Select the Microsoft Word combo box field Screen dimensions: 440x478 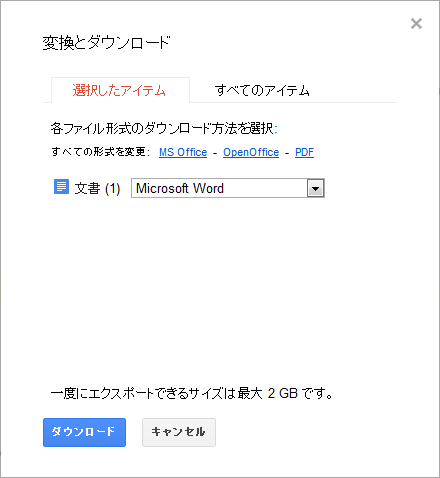(x=228, y=188)
